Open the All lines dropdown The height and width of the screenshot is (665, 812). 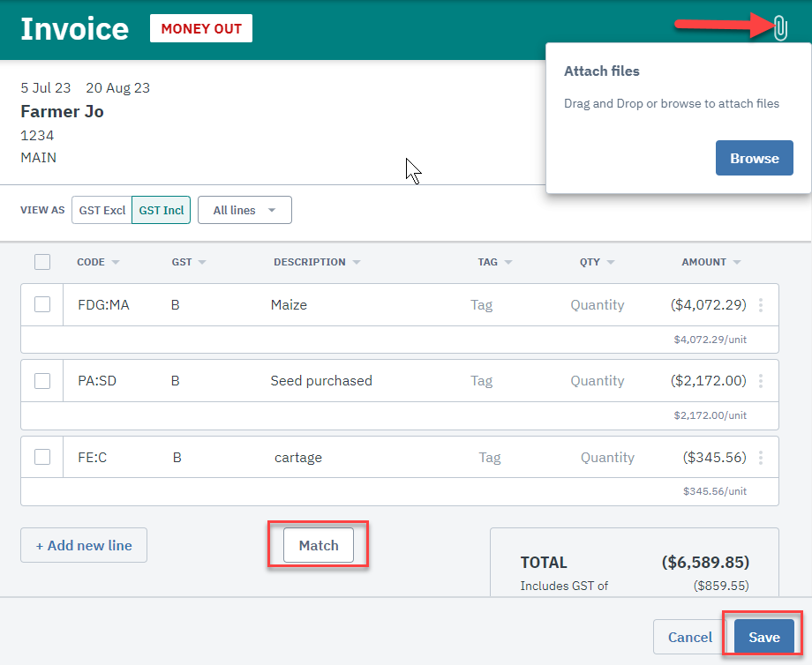coord(244,210)
